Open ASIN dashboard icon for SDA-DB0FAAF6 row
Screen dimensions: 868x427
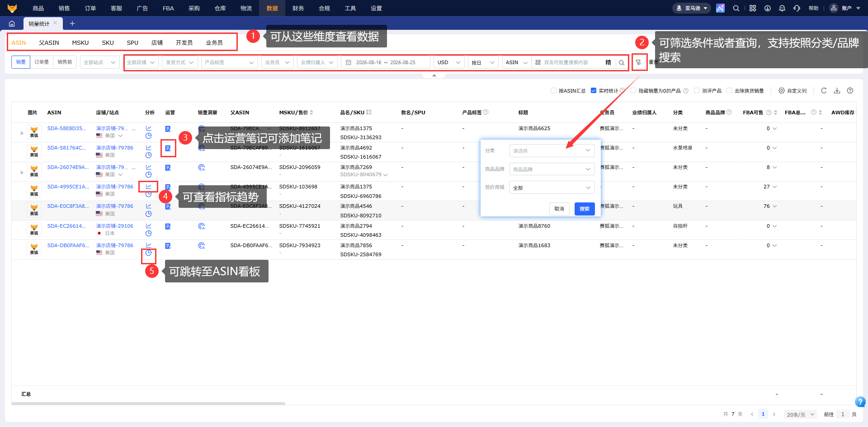[148, 253]
